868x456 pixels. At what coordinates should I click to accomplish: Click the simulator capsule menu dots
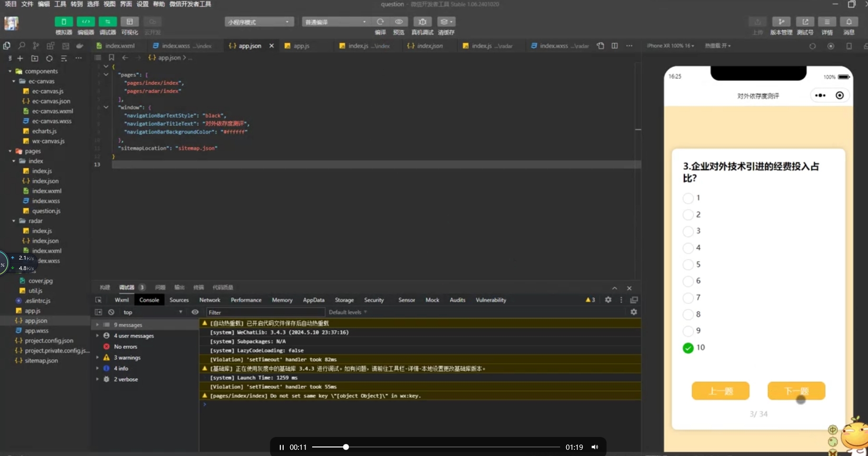click(820, 96)
